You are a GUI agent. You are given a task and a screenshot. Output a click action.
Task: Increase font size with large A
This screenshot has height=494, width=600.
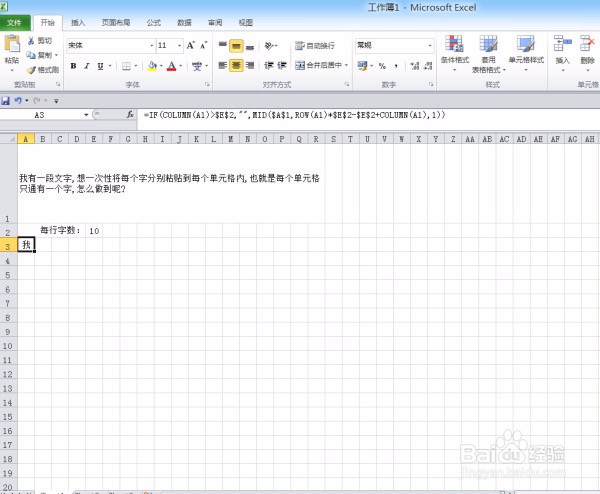coord(191,46)
